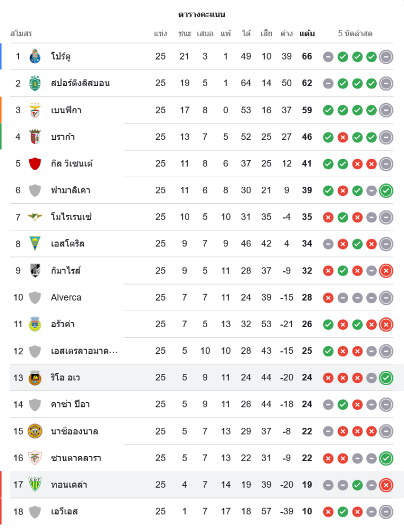Click the Estoril yellow crest icon

tap(35, 244)
